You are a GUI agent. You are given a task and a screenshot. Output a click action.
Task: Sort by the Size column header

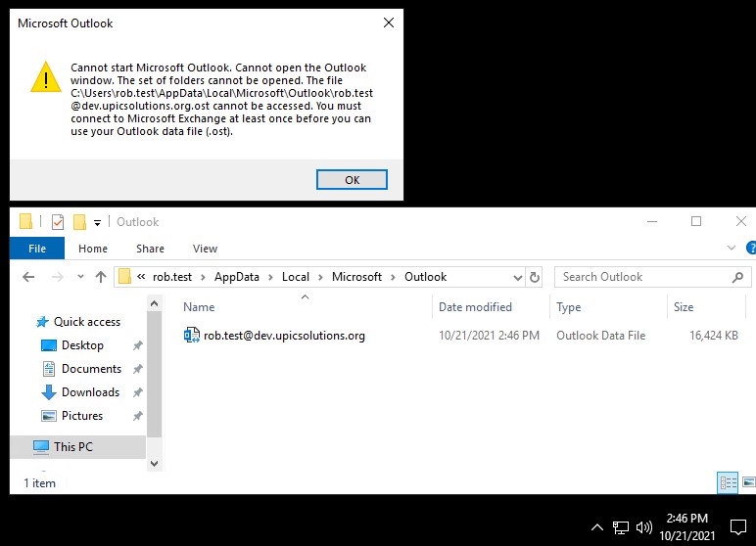(x=684, y=307)
